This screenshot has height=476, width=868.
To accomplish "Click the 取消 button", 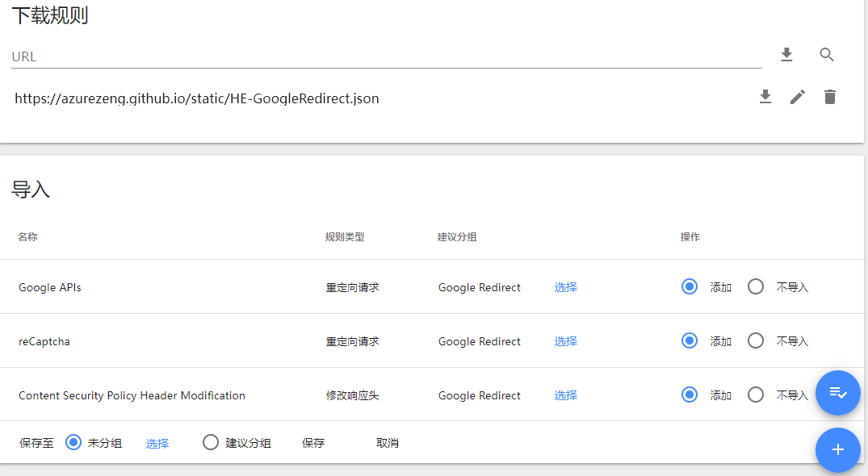I will [388, 443].
